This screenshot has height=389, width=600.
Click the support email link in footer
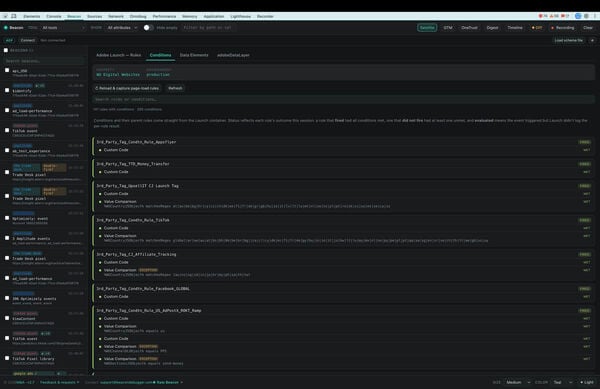pyautogui.click(x=126, y=382)
